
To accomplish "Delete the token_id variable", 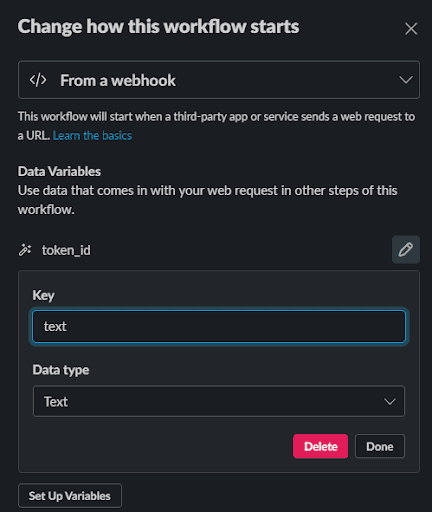I will [320, 446].
